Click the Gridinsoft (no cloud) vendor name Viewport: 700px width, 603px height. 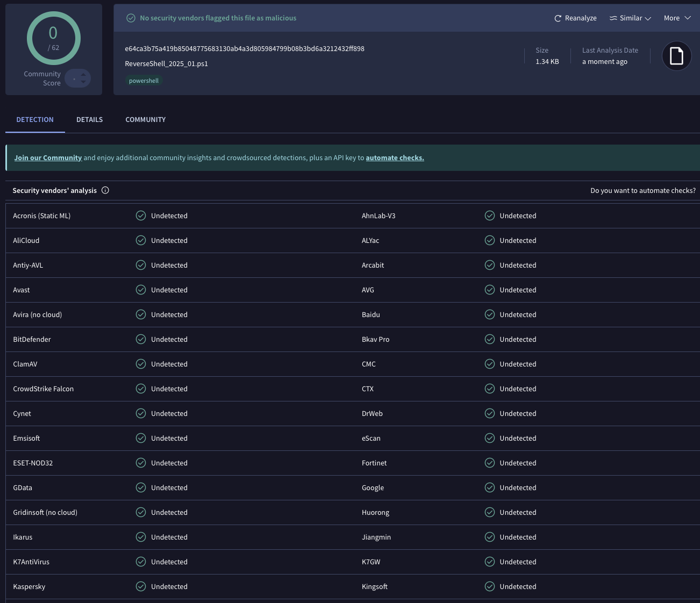(x=45, y=513)
